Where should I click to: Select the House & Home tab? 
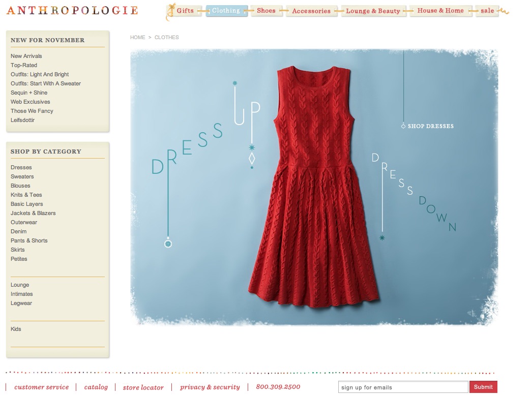440,11
